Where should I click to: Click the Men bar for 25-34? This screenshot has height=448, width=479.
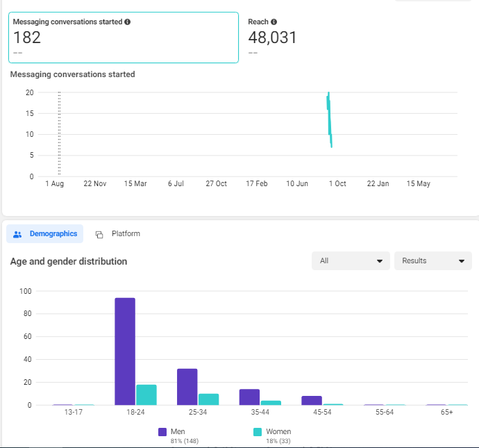(187, 387)
